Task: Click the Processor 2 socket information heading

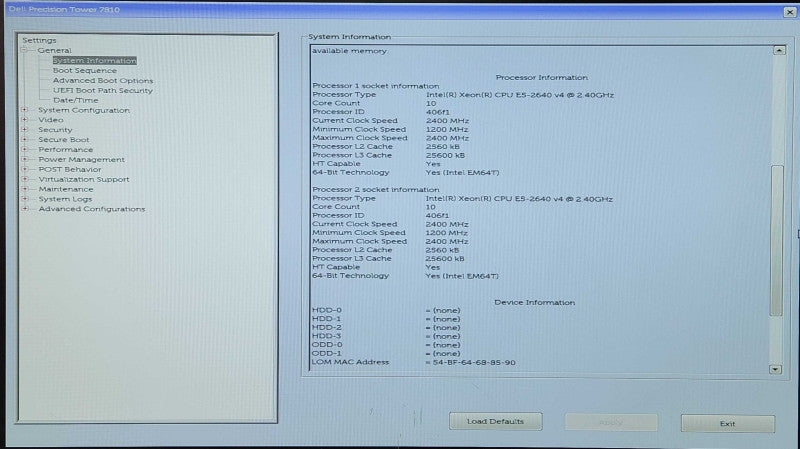Action: click(x=376, y=189)
